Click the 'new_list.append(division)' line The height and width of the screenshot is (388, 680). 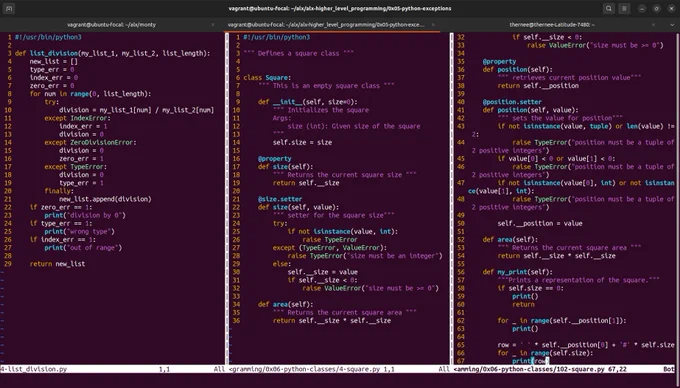pos(105,199)
